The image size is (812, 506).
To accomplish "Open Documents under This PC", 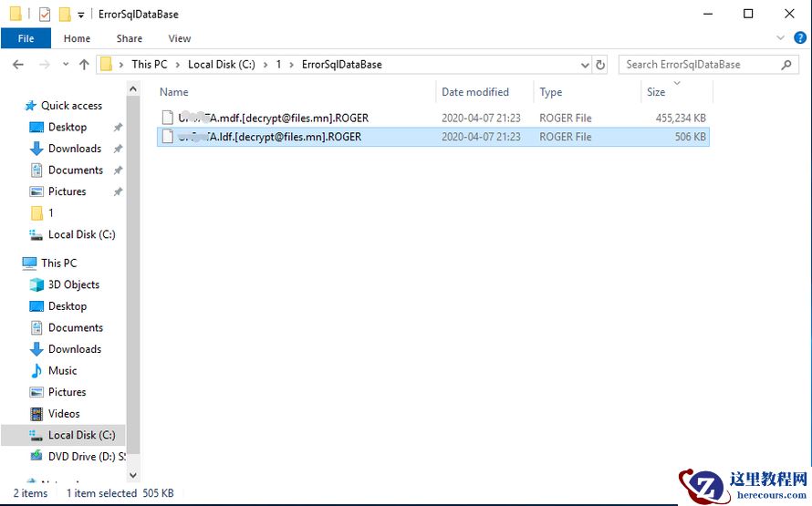I will pyautogui.click(x=76, y=327).
